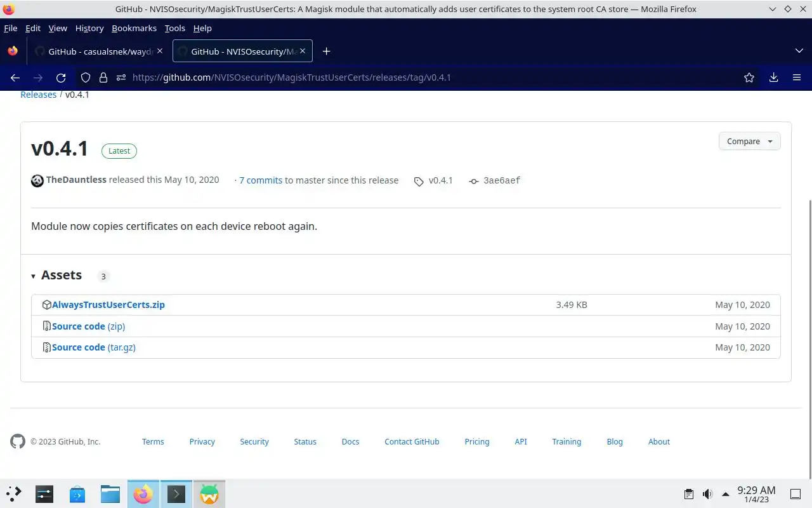Download Source code (tar.gz)

[x=94, y=347]
